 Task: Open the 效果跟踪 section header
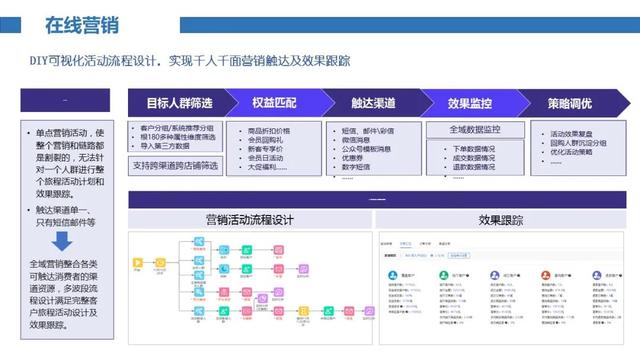pyautogui.click(x=501, y=220)
